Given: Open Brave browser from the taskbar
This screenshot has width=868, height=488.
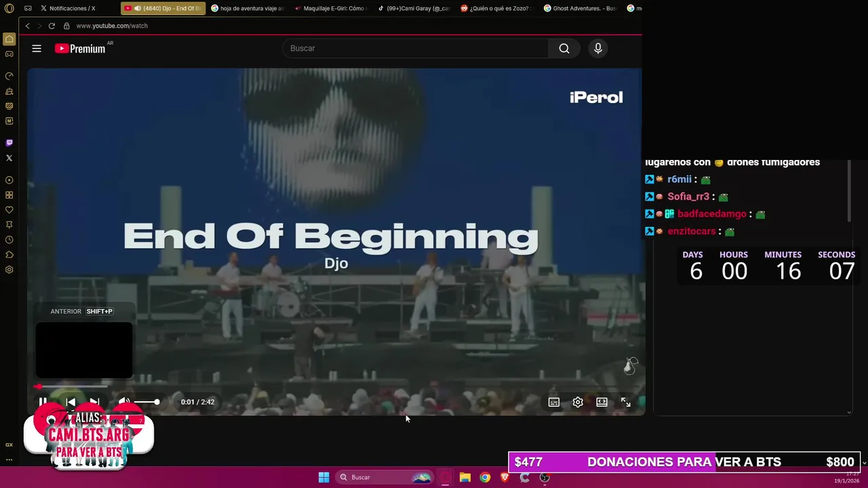Looking at the screenshot, I should [x=505, y=477].
